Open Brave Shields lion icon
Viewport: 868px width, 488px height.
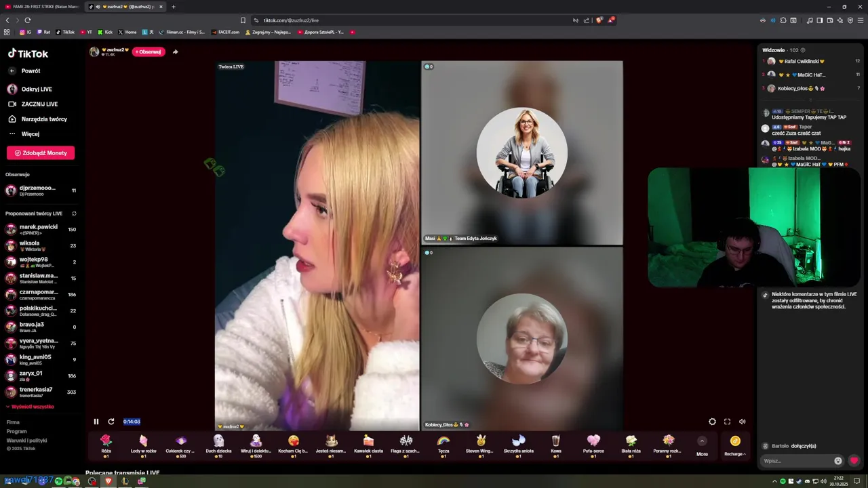click(x=599, y=20)
